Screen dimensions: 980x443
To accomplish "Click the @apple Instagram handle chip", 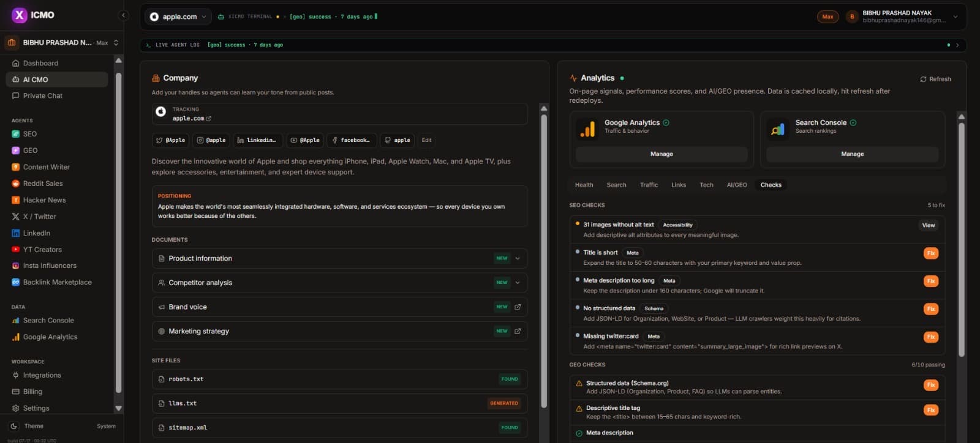I will (211, 140).
